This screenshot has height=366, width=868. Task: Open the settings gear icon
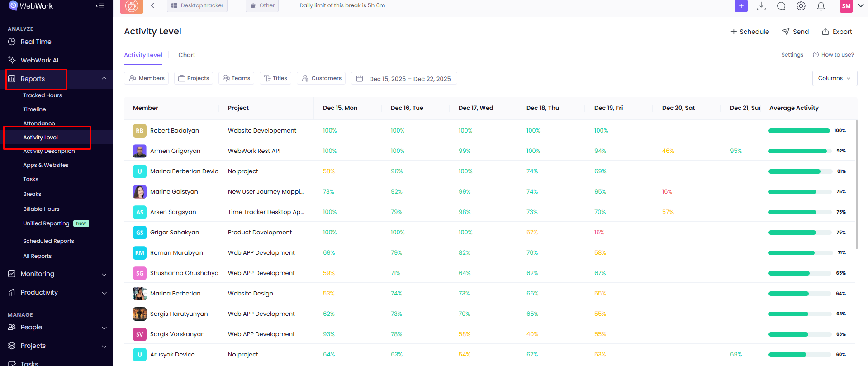(x=801, y=6)
